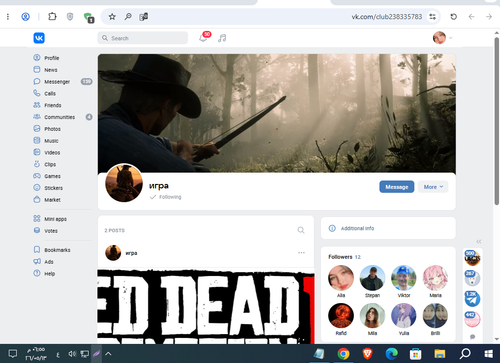Click the Music sidebar icon
The image size is (500, 363).
(x=37, y=140)
